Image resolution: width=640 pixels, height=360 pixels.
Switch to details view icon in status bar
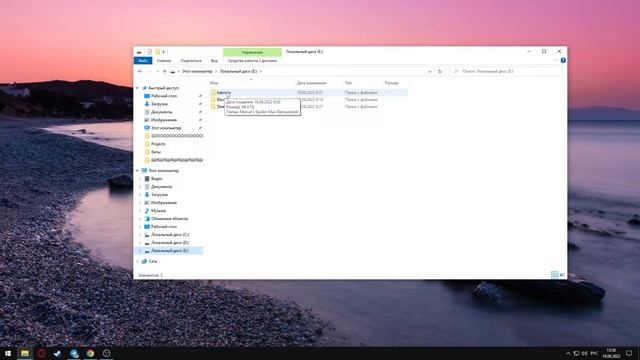[x=554, y=275]
